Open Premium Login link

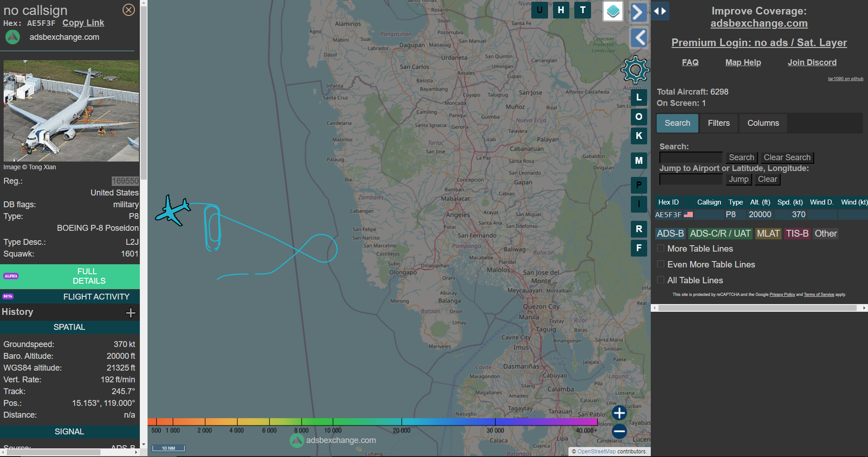pyautogui.click(x=759, y=43)
